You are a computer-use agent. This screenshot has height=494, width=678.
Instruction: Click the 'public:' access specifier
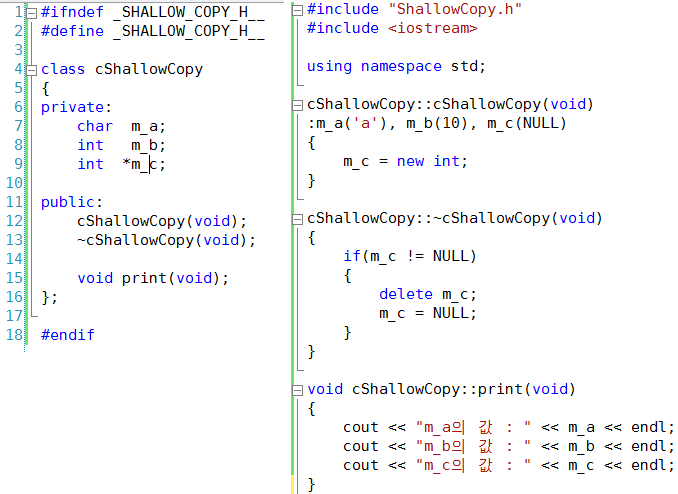click(72, 202)
